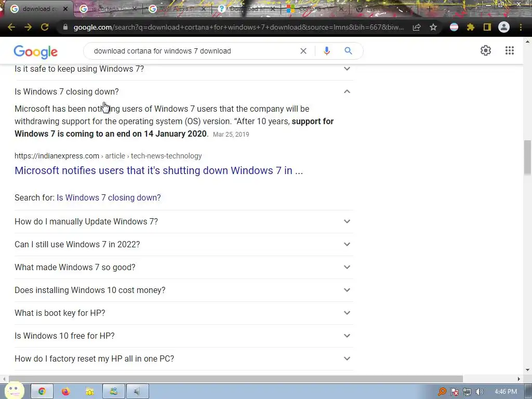This screenshot has width=532, height=399.
Task: Click in the Google search input field
Action: coord(193,51)
